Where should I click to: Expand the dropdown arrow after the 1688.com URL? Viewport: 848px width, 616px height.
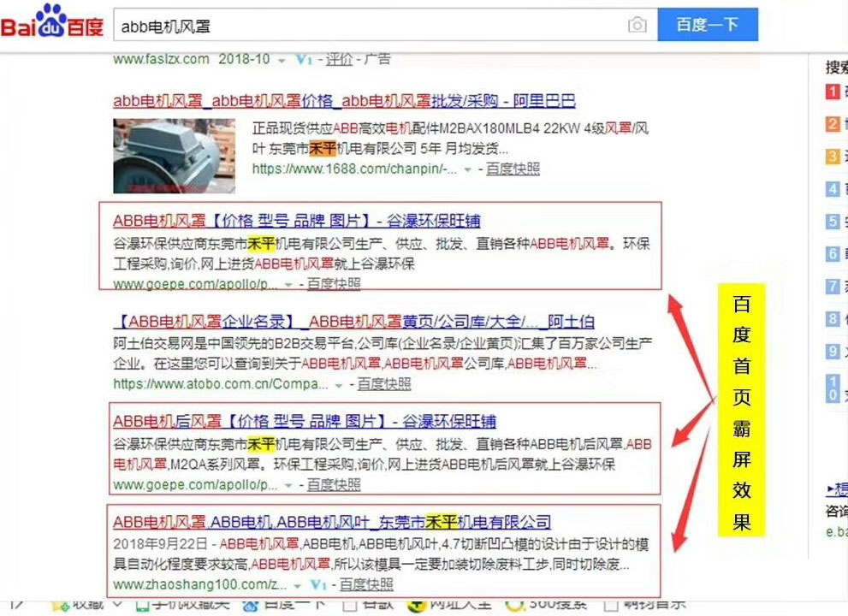coord(467,169)
